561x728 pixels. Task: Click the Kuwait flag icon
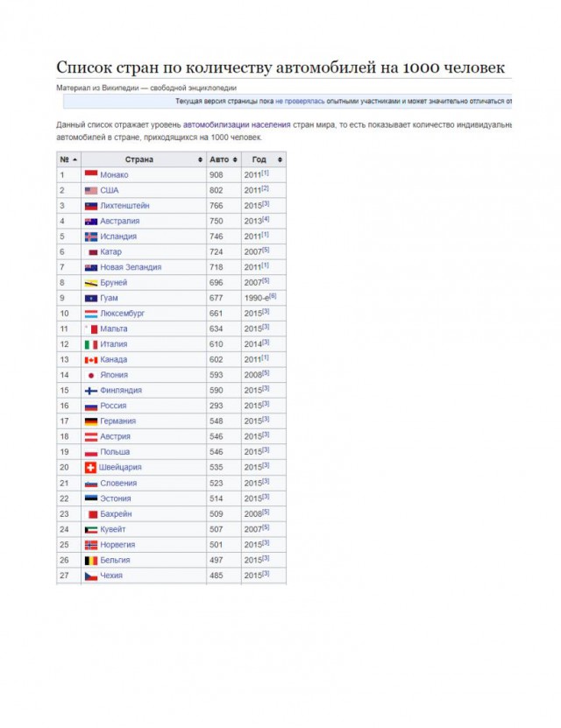pyautogui.click(x=91, y=530)
